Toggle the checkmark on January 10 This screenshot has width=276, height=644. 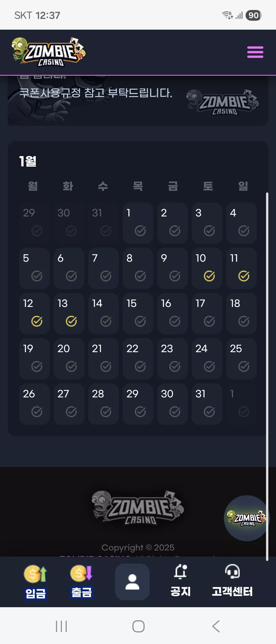pyautogui.click(x=209, y=276)
